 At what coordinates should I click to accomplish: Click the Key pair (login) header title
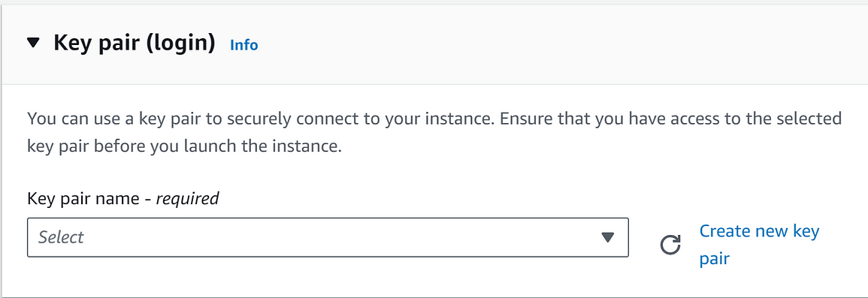click(135, 43)
